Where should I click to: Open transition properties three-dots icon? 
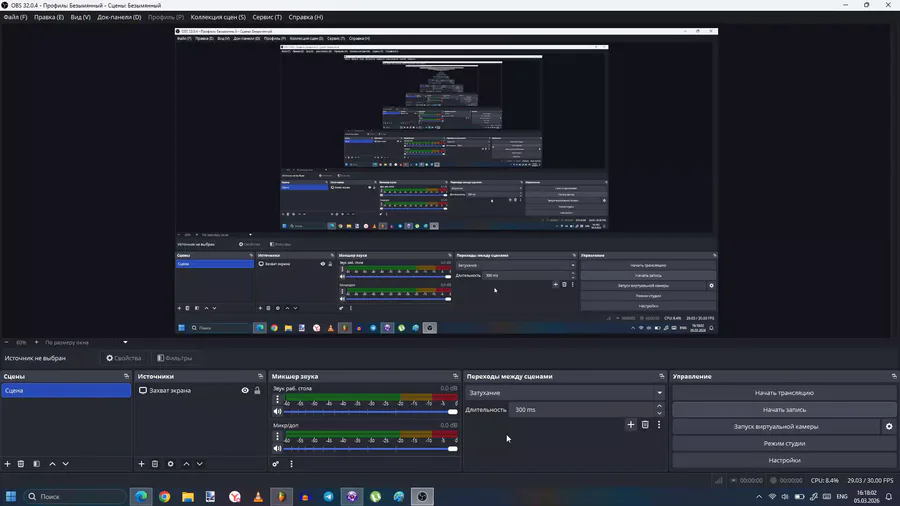pos(659,425)
